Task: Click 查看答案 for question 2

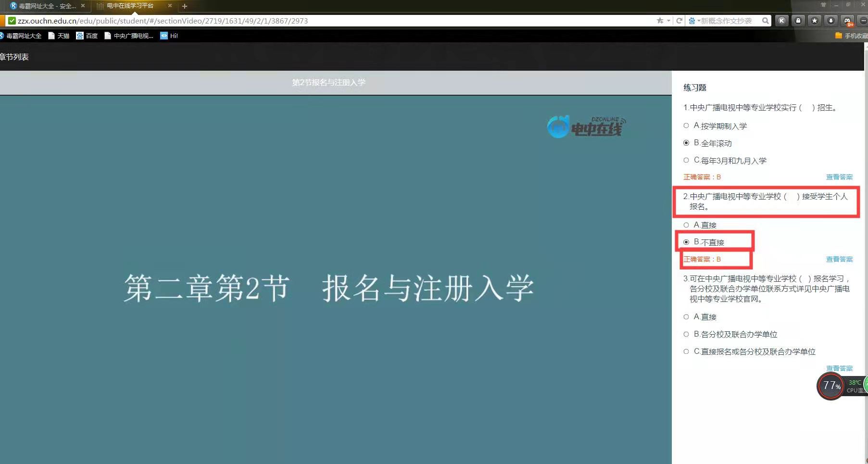Action: 839,259
